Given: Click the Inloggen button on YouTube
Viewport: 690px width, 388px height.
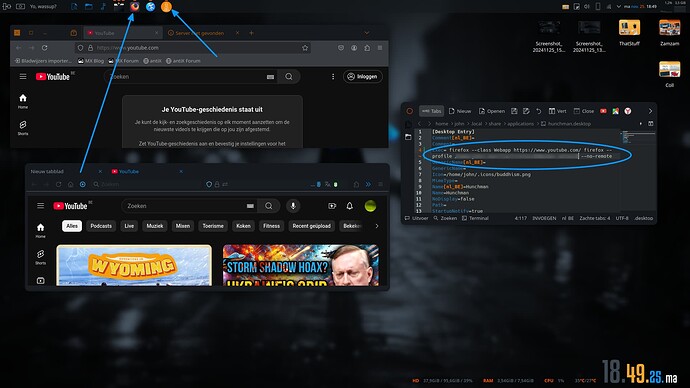Looking at the screenshot, I should (x=363, y=77).
